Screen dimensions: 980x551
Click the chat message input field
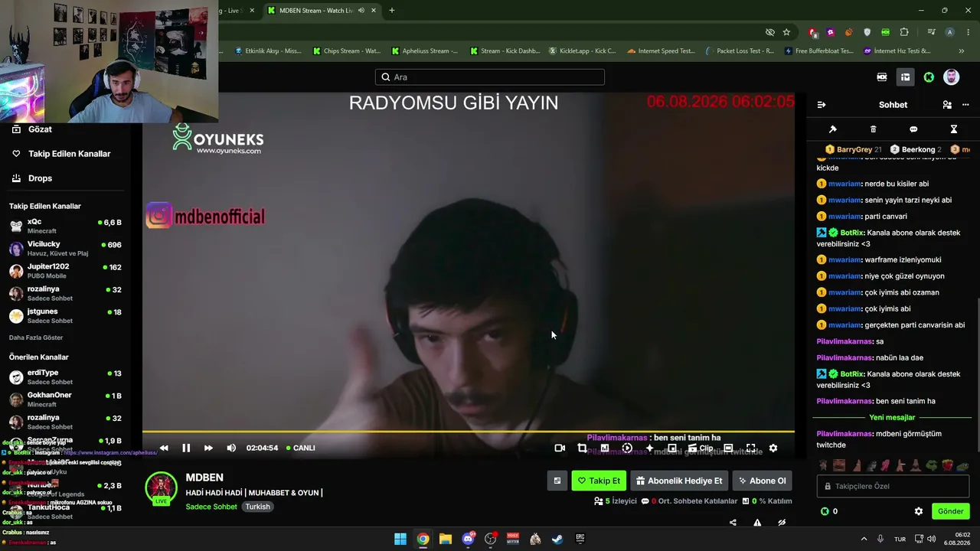pos(893,486)
